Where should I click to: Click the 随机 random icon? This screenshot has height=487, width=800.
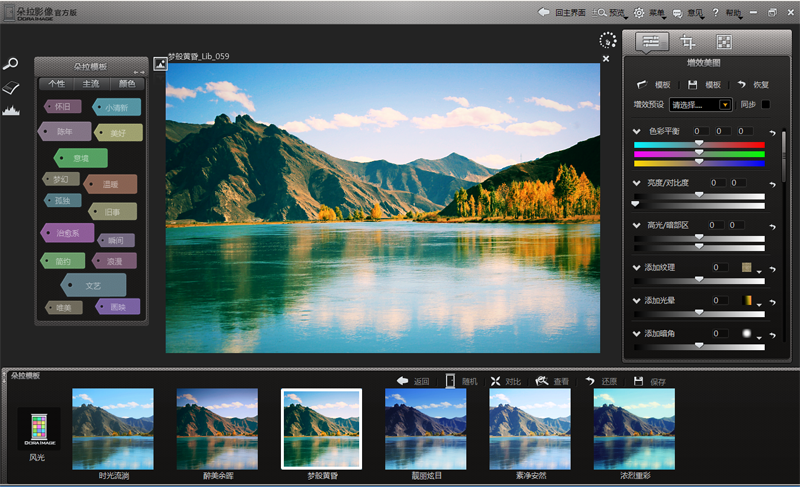[x=450, y=381]
